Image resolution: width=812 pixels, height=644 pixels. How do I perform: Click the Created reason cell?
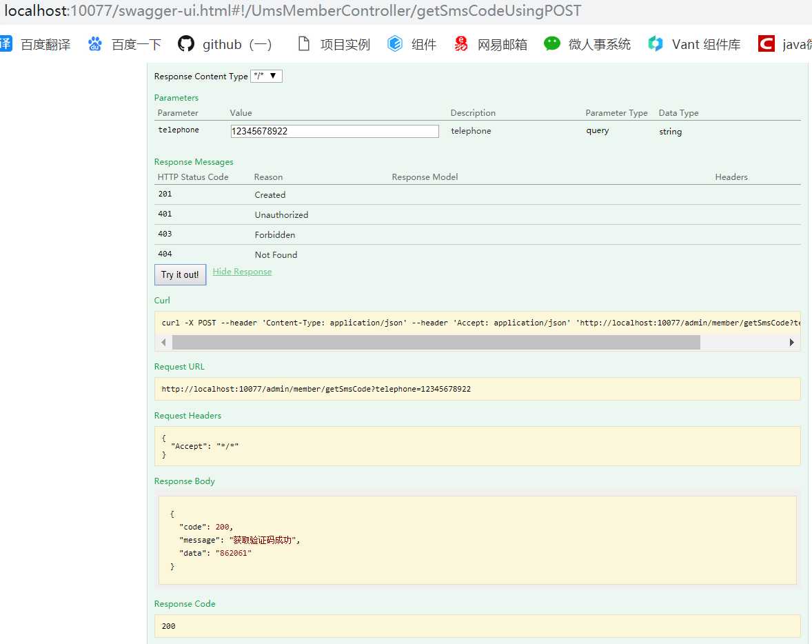pyautogui.click(x=270, y=195)
